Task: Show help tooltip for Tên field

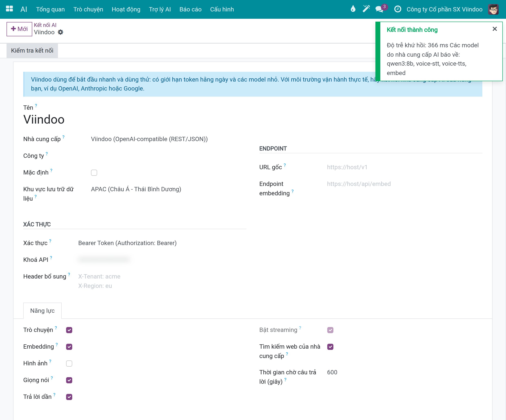Action: 36,105
